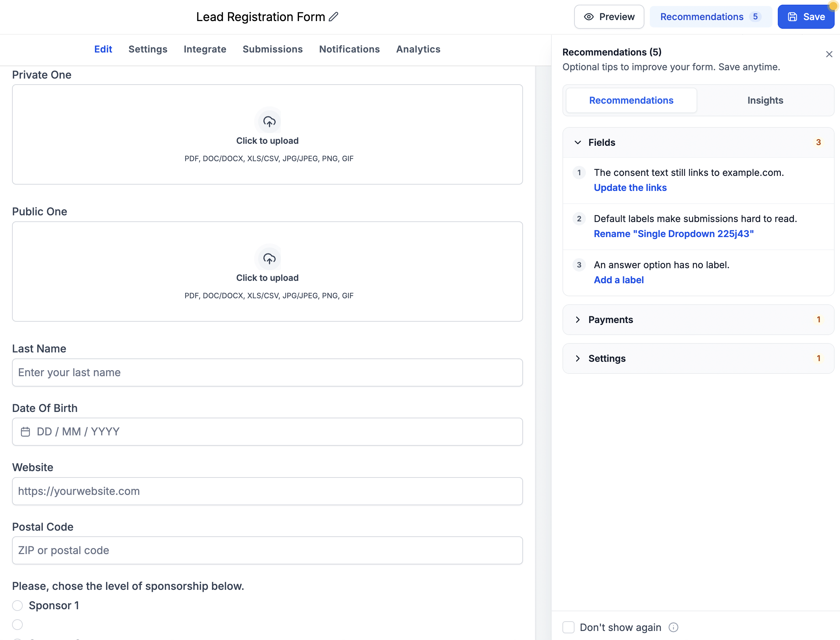This screenshot has width=840, height=640.
Task: Click the Update the links link
Action: pyautogui.click(x=630, y=188)
